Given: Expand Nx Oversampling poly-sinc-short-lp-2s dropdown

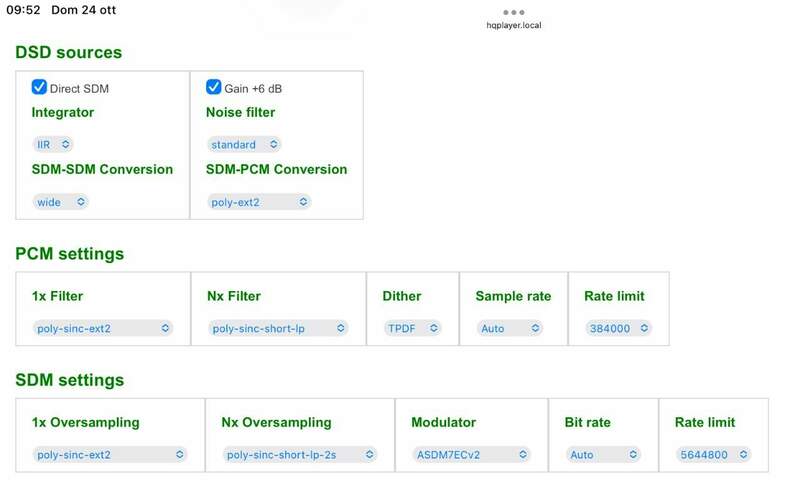Looking at the screenshot, I should click(300, 454).
